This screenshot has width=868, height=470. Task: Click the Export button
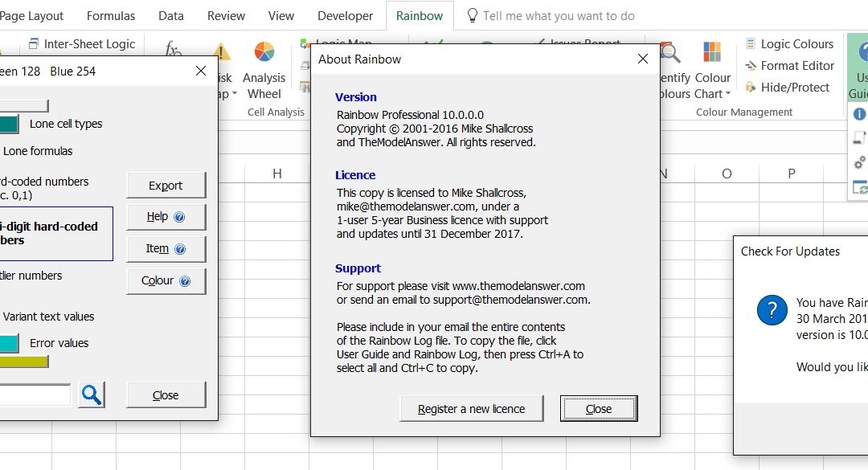point(166,186)
